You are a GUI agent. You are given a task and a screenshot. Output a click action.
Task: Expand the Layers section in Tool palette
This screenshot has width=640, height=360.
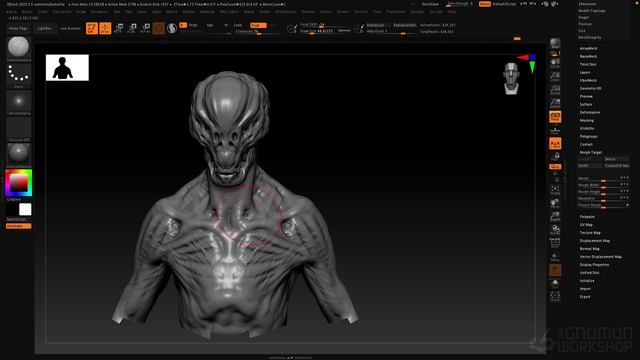[585, 72]
